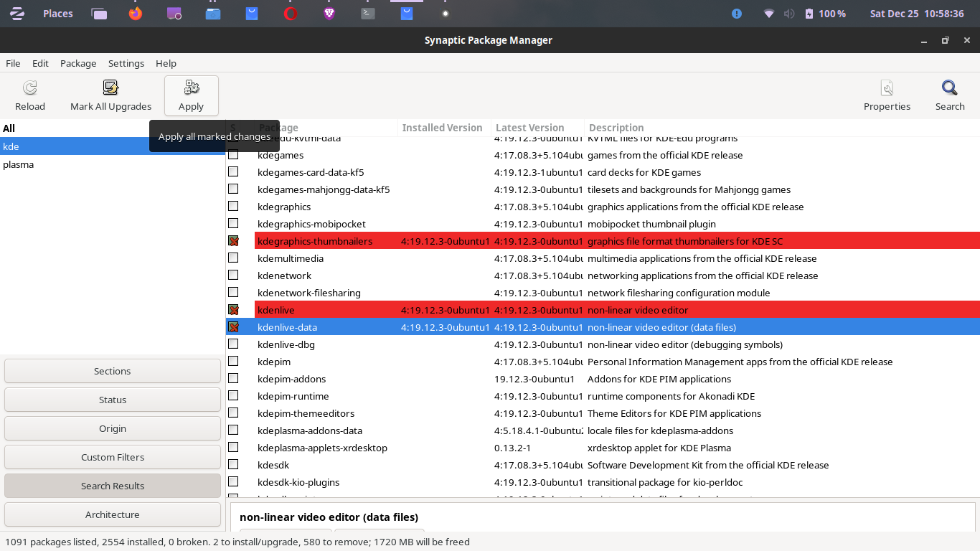Mark the kdegames package checkbox
The height and width of the screenshot is (551, 980).
233,155
